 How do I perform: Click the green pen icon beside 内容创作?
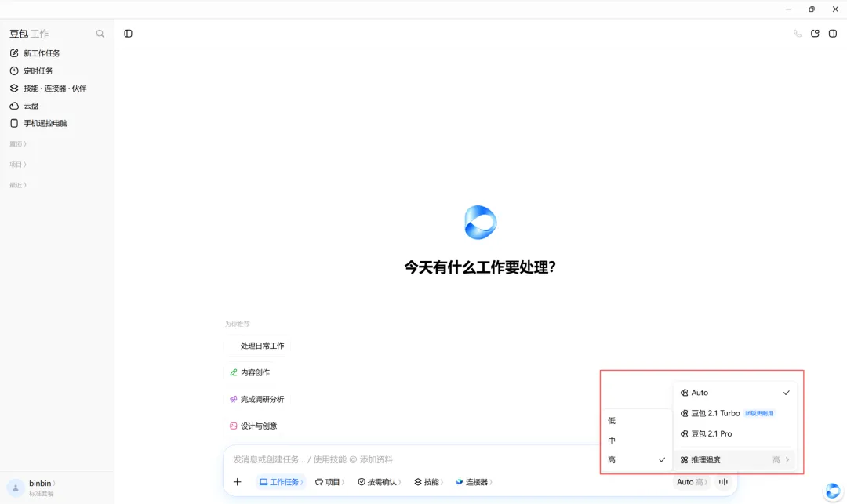point(234,372)
